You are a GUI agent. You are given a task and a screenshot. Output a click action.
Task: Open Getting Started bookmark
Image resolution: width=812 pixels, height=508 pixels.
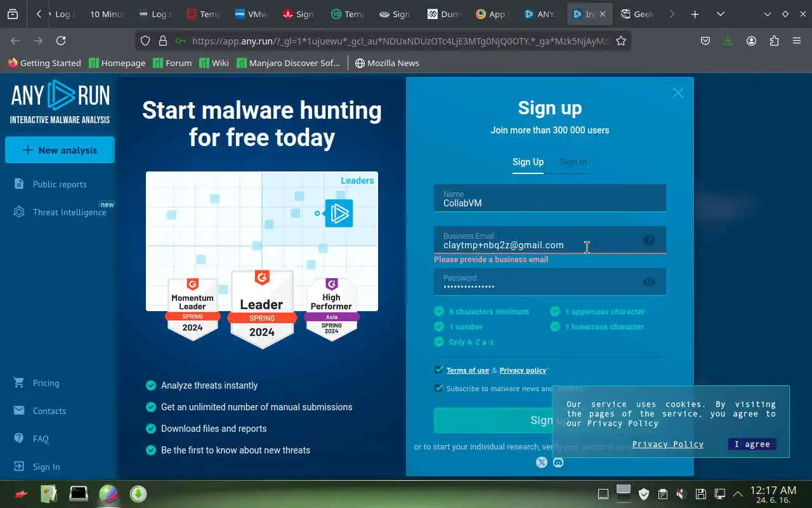click(44, 63)
